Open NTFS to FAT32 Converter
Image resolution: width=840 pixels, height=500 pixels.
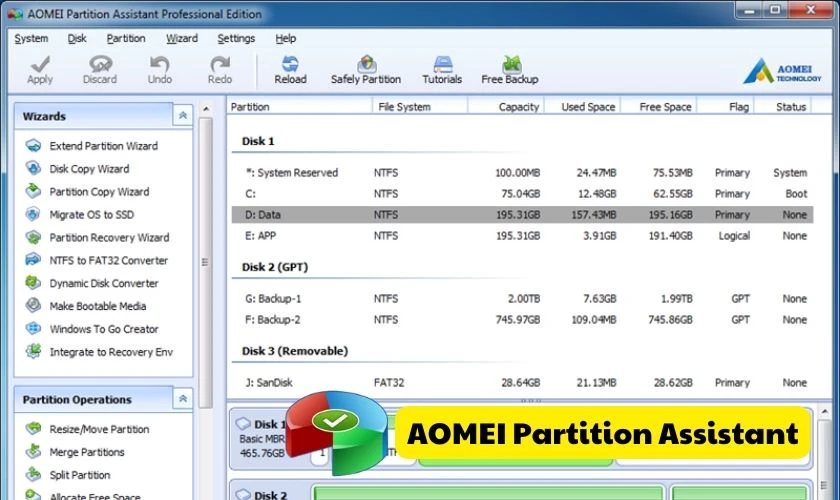(x=108, y=260)
